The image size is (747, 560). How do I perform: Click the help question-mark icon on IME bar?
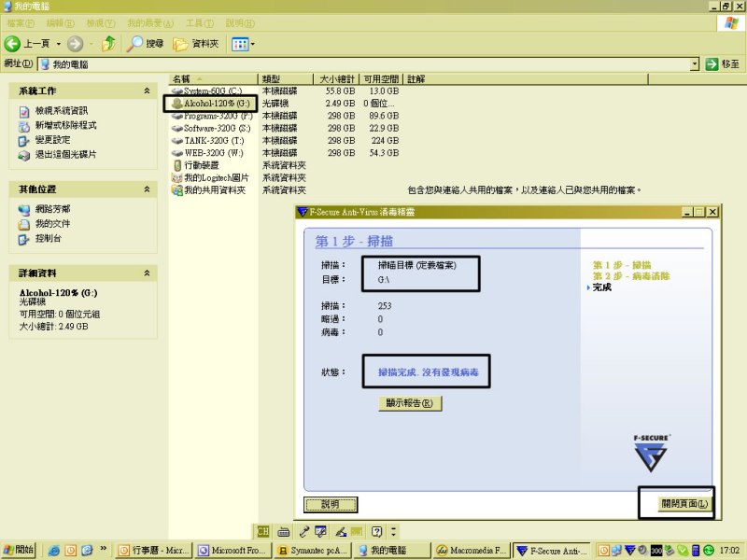point(377,531)
